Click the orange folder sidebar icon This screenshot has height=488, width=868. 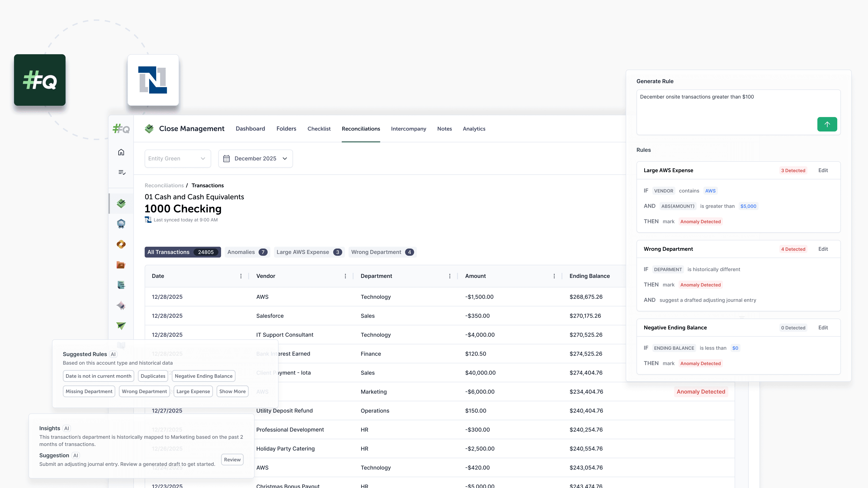[x=121, y=265]
